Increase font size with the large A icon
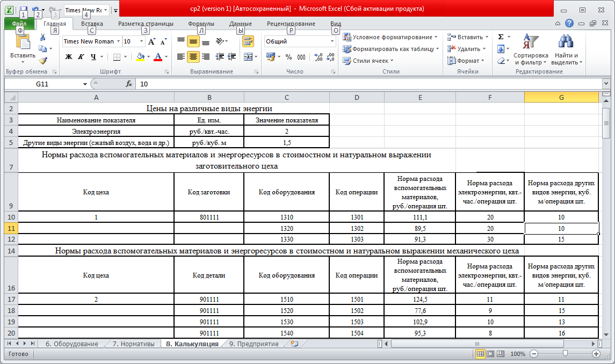Screen dimensions: 615x364 pyautogui.click(x=152, y=41)
